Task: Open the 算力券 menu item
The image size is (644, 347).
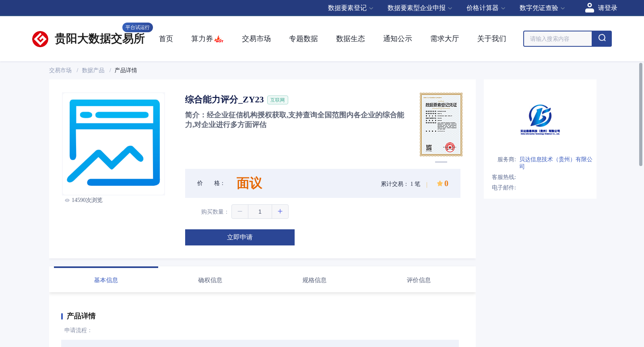Action: click(202, 39)
